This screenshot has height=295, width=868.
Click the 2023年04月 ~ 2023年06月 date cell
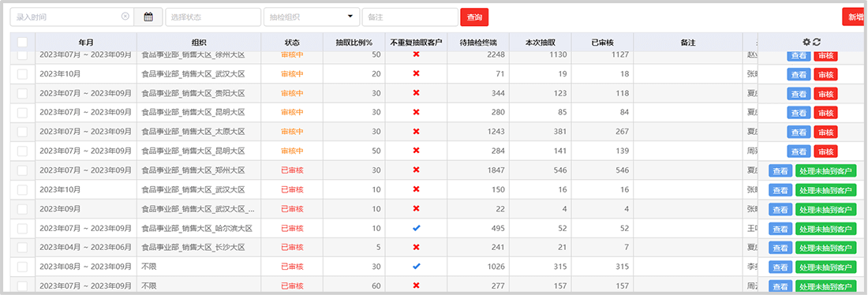pos(86,248)
